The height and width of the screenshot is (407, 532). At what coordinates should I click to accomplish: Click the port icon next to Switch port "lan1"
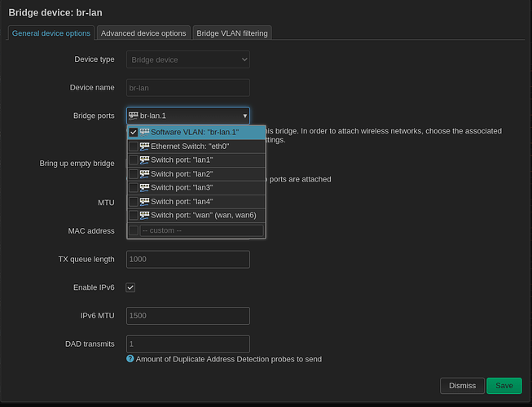[x=144, y=160]
